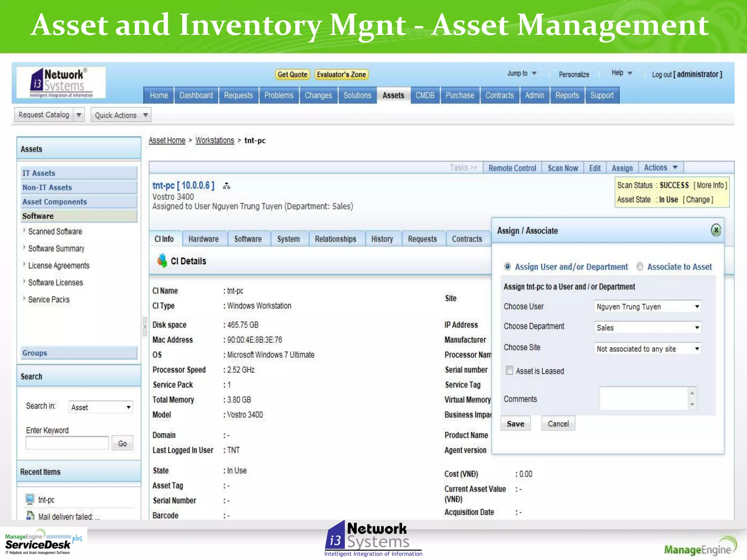
Task: Click the Scan Now task
Action: pos(563,168)
